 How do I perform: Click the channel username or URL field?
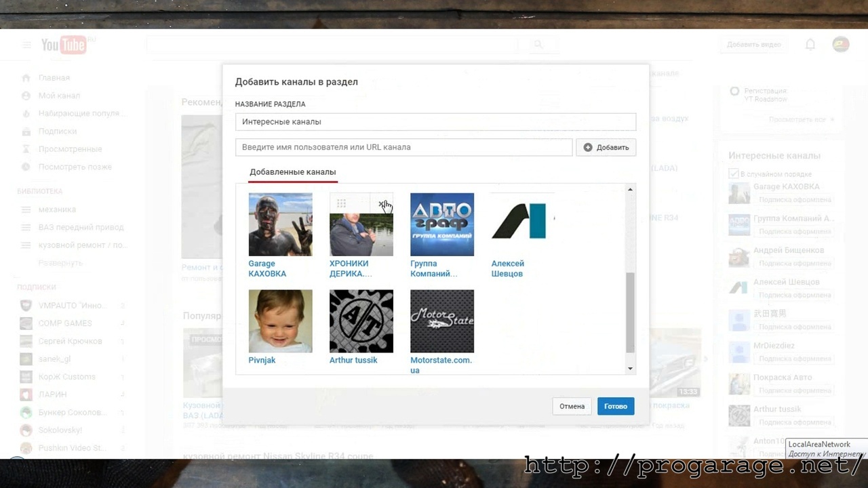click(x=404, y=147)
